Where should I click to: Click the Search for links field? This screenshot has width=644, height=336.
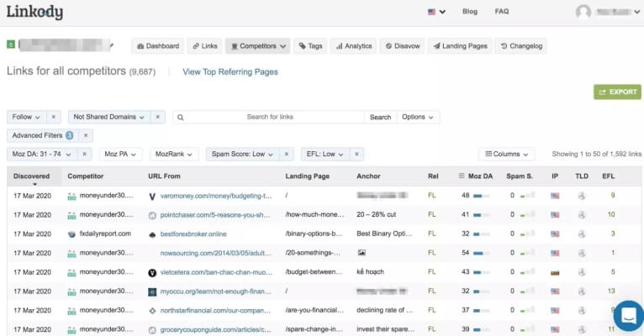click(270, 117)
